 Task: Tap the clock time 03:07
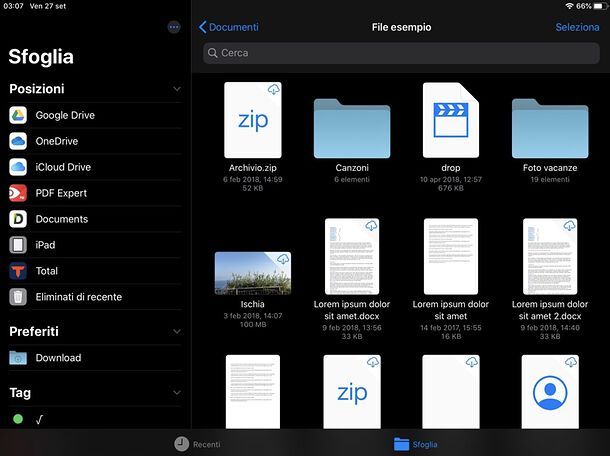(x=13, y=6)
